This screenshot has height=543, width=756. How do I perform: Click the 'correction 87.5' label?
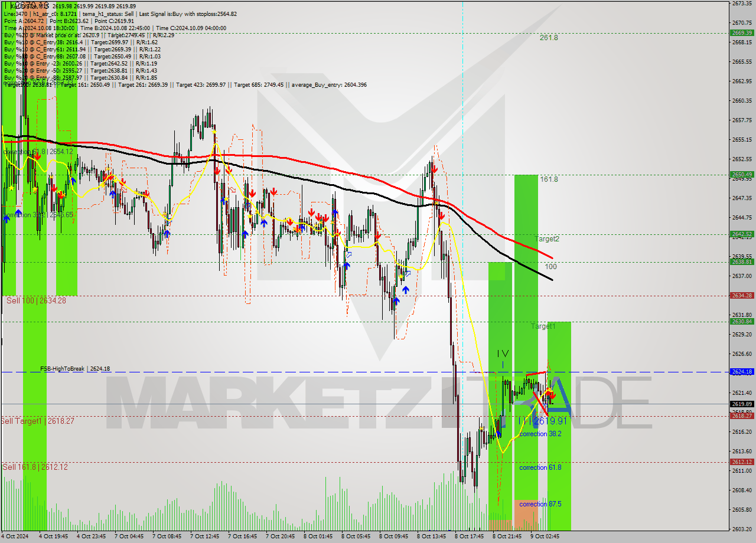point(540,504)
